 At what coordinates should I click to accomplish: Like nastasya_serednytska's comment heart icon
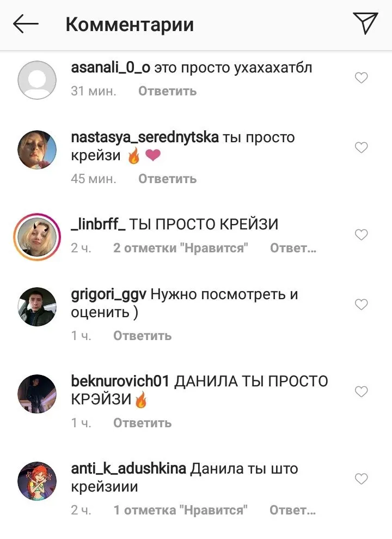coord(361,148)
